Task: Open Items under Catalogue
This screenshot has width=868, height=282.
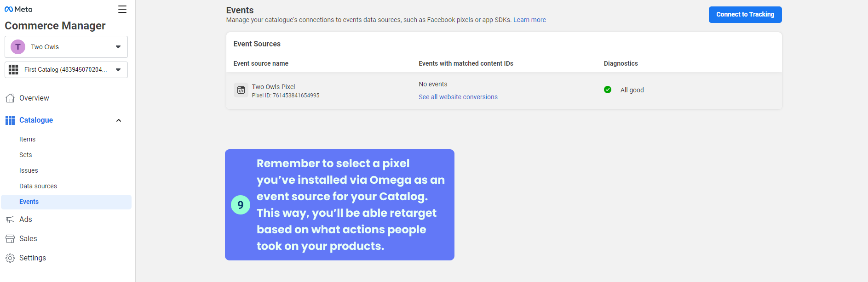Action: coord(27,139)
